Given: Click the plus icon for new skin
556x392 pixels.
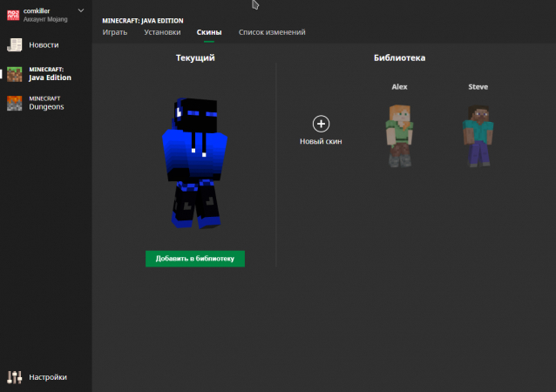Looking at the screenshot, I should (321, 124).
